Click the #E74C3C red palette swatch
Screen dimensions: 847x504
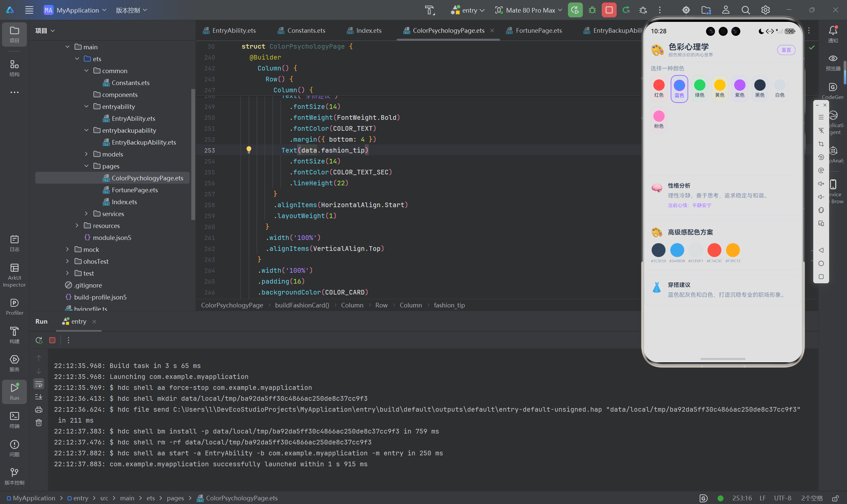(x=714, y=250)
